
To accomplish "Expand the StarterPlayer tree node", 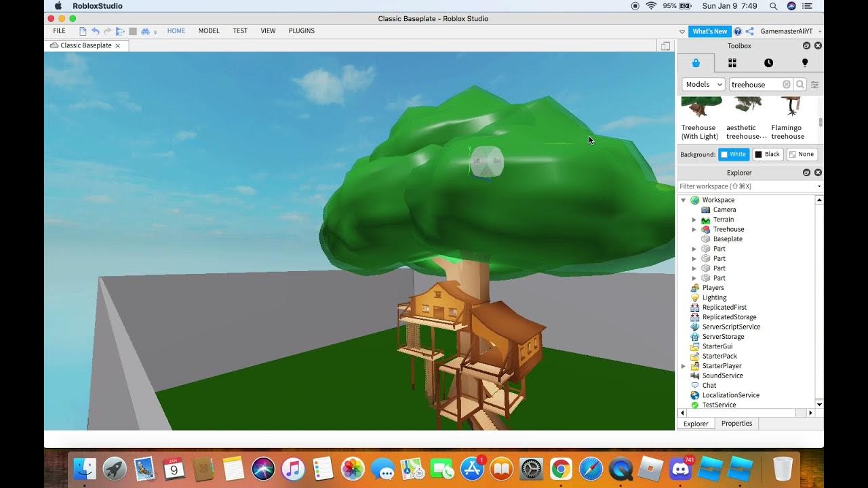I will (x=683, y=366).
